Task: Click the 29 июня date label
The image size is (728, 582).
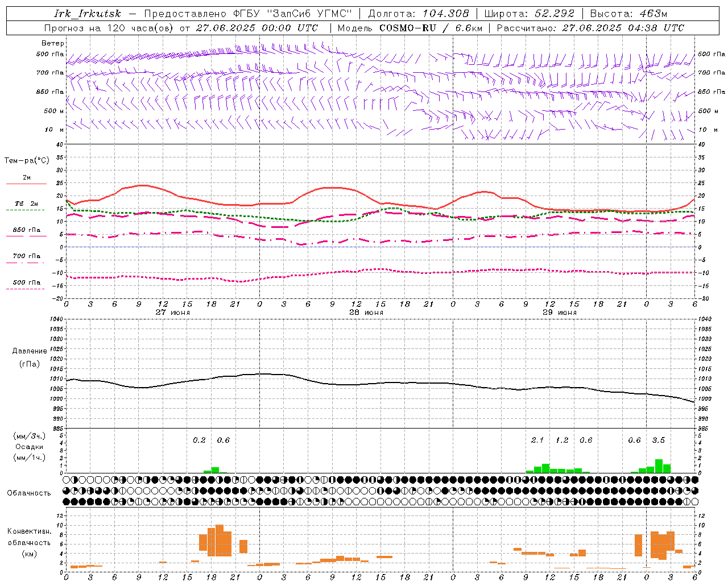Action: coord(560,313)
